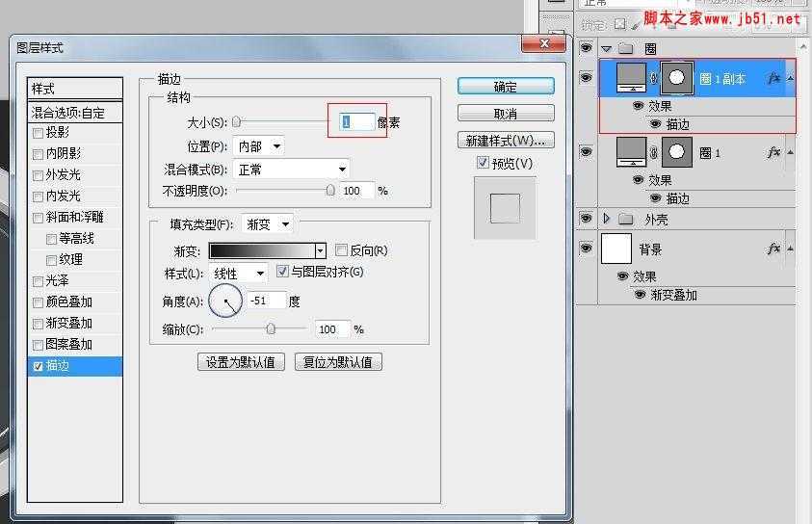
Task: Click the 确定 button
Action: coord(506,87)
